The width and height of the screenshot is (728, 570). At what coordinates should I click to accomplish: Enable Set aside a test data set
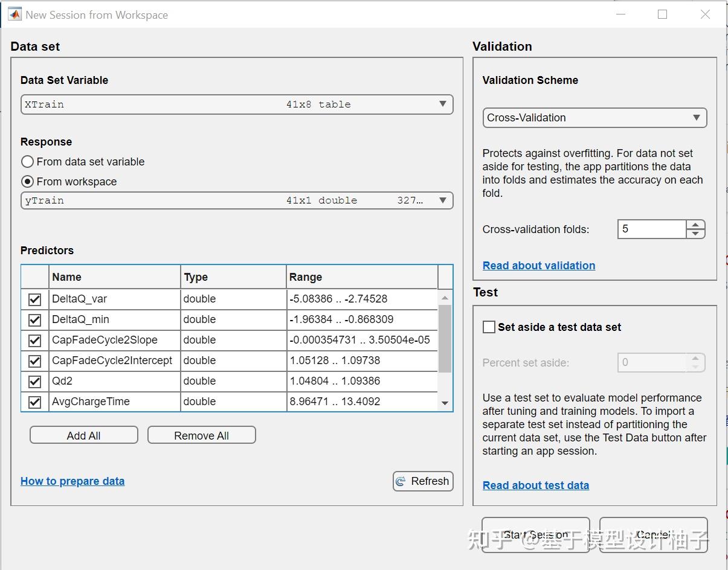coord(489,327)
